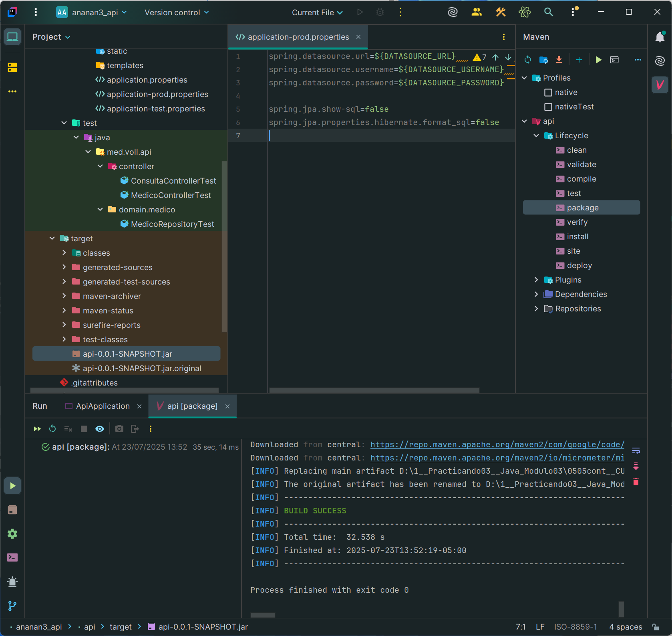Viewport: 672px width, 636px height.
Task: Open the Structure tool window icon
Action: pyautogui.click(x=12, y=67)
